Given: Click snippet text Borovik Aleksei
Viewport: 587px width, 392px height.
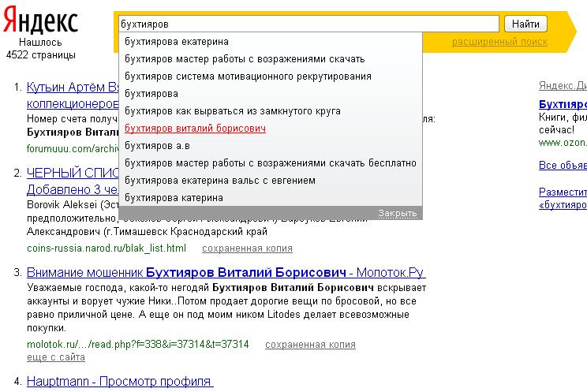Looking at the screenshot, I should coord(62,205).
